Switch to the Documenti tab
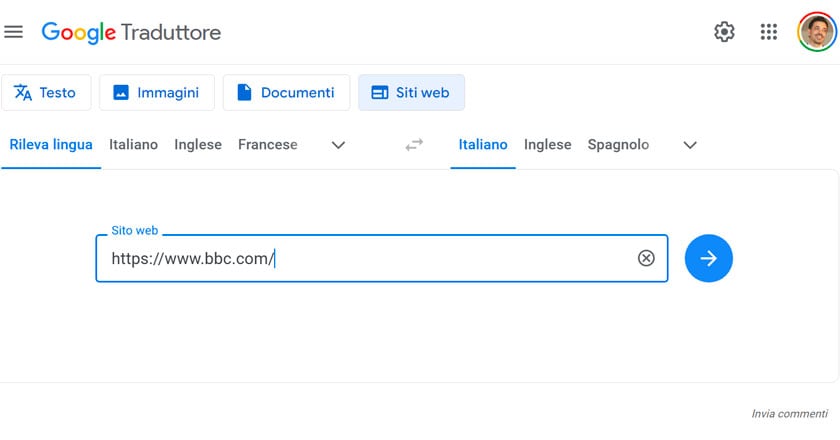Image resolution: width=840 pixels, height=440 pixels. [287, 93]
